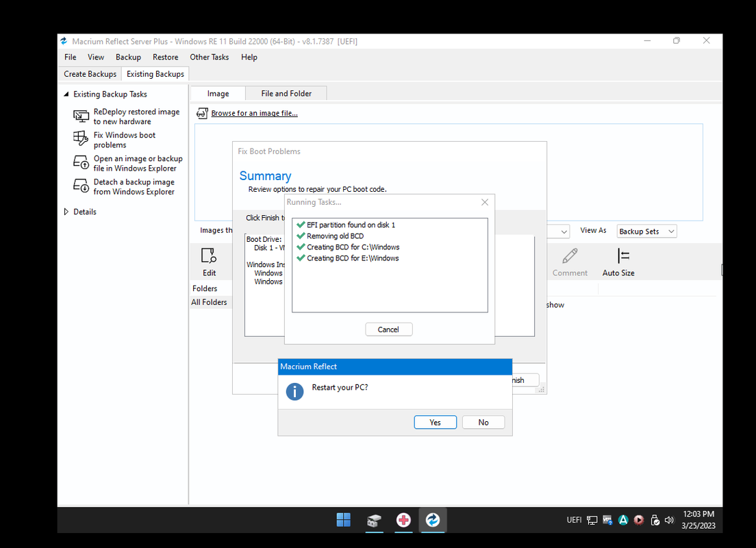Click the All Folders entry

[209, 302]
